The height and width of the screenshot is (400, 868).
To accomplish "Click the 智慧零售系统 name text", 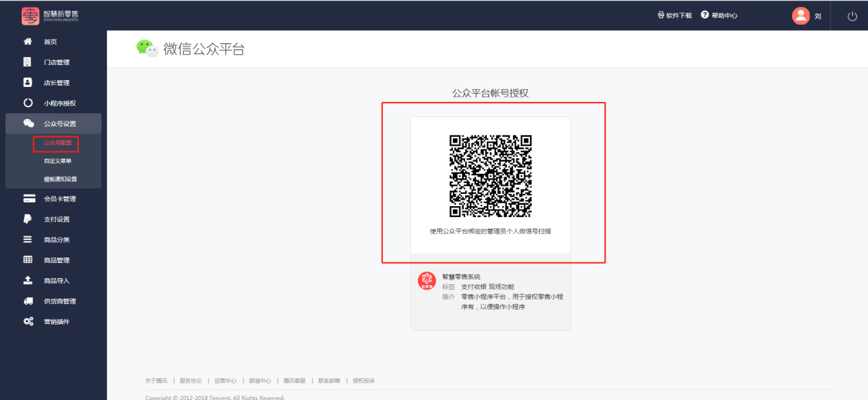I will pos(462,277).
